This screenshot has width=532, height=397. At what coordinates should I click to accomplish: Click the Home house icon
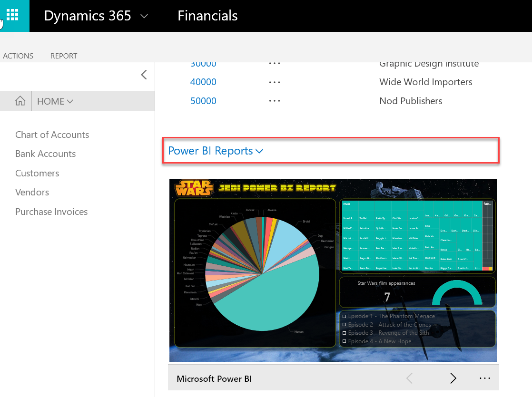(20, 101)
